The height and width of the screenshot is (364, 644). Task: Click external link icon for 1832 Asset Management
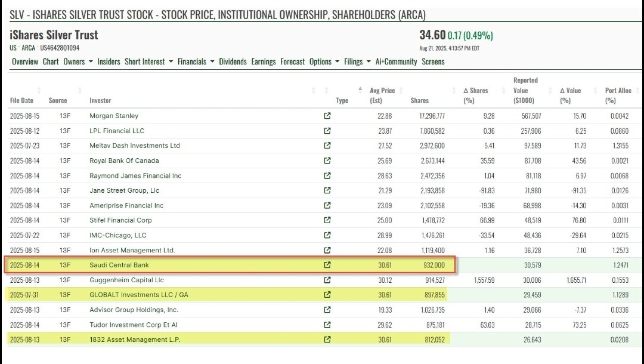[327, 340]
